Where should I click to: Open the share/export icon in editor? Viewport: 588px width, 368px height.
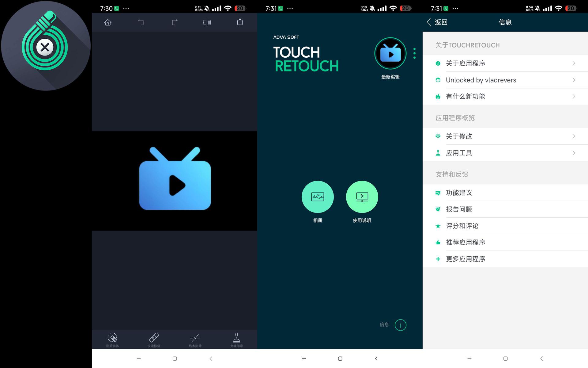[x=240, y=22]
